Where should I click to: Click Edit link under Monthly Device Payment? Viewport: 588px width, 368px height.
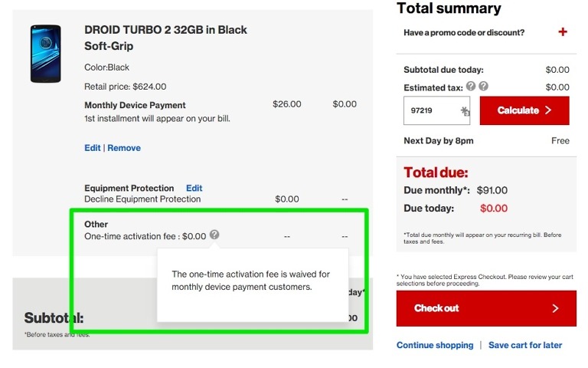[x=92, y=148]
